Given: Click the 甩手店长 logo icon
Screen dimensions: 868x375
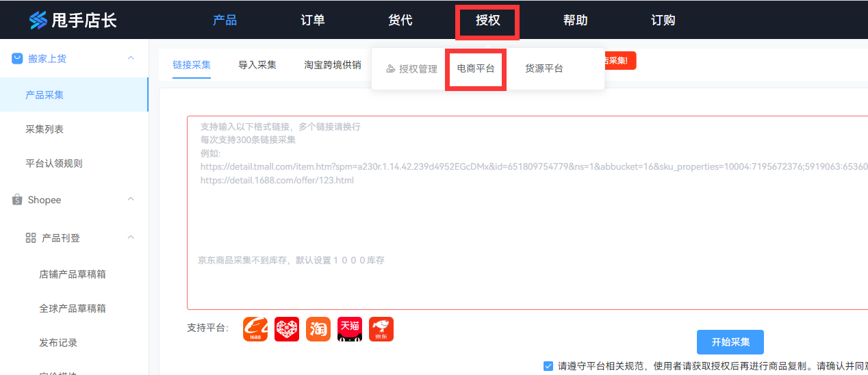Looking at the screenshot, I should point(38,21).
